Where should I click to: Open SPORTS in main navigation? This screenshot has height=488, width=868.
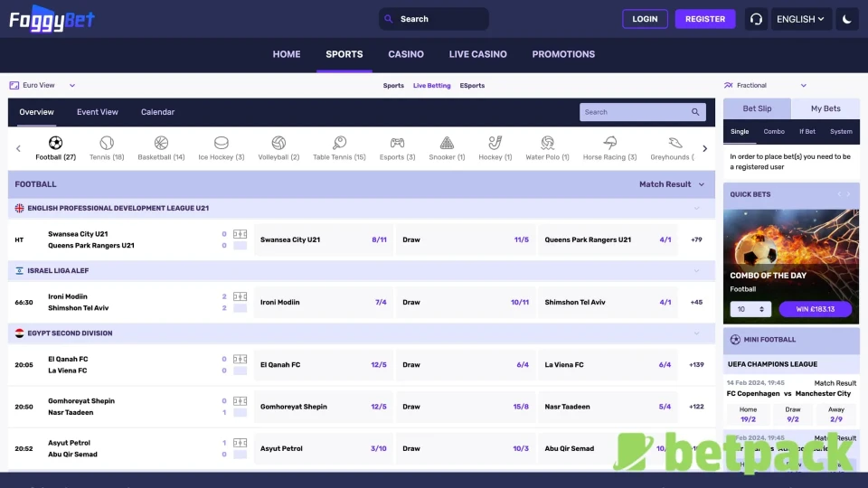click(344, 54)
